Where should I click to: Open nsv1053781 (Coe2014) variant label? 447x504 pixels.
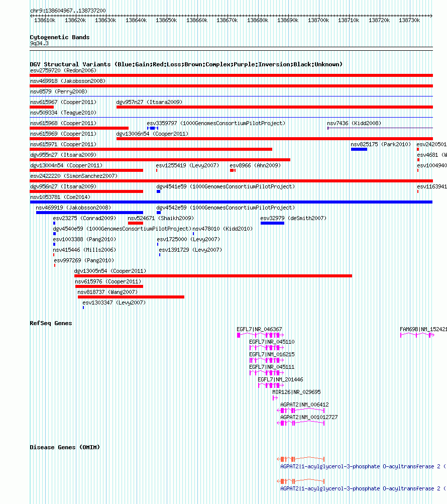coord(60,197)
